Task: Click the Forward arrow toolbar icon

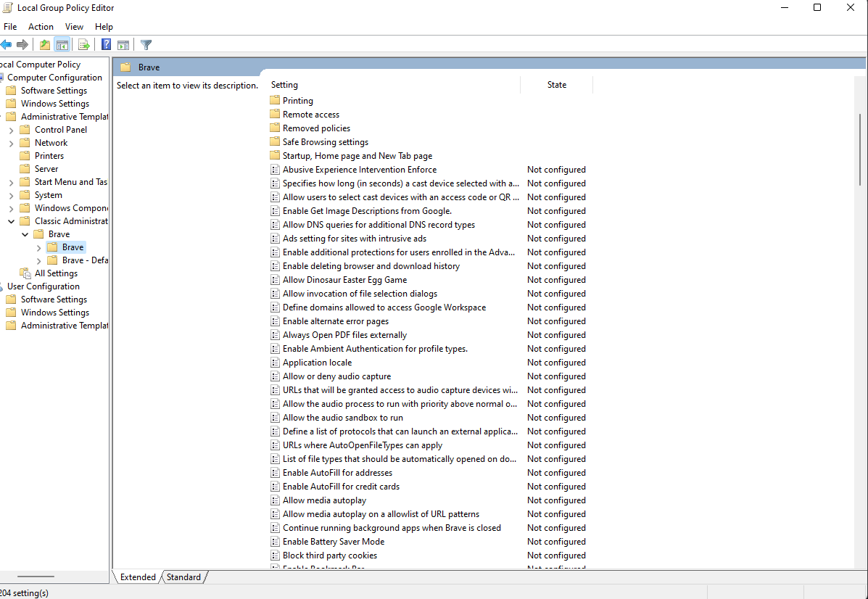Action: coord(22,45)
